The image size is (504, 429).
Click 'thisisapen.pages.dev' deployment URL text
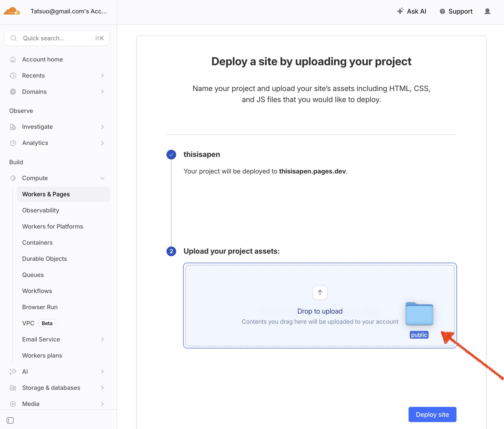click(312, 171)
